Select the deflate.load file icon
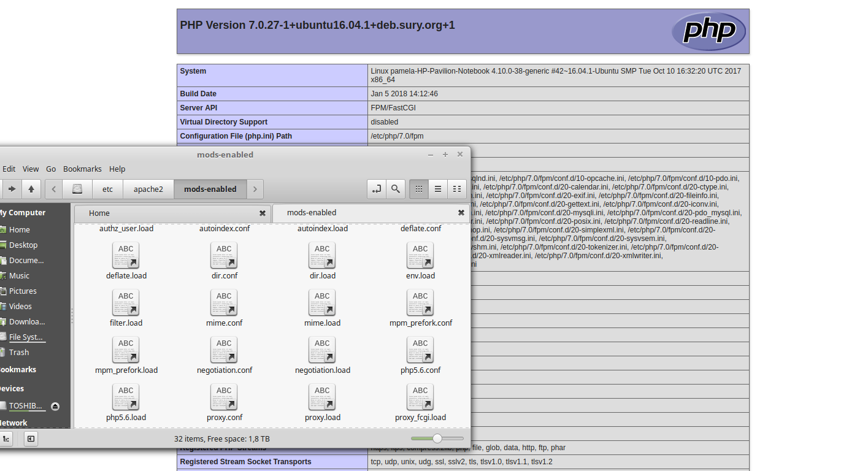The width and height of the screenshot is (868, 471). pos(126,255)
